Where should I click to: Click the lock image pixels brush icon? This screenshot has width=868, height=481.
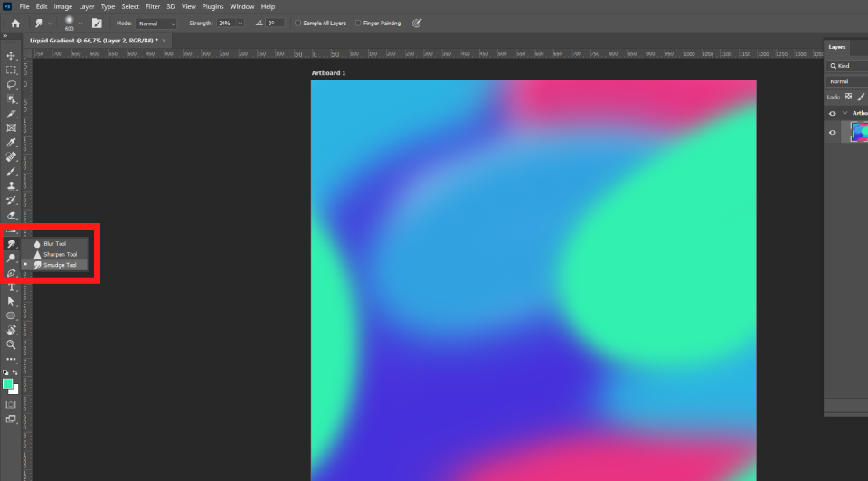[861, 97]
